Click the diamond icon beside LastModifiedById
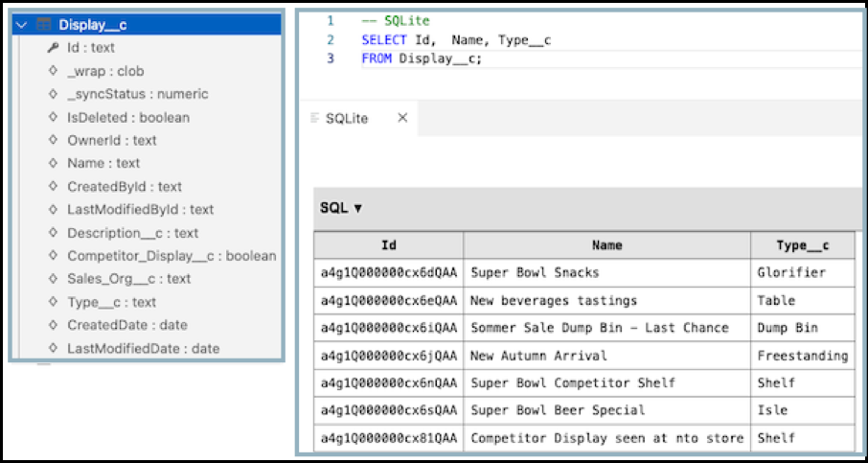The image size is (868, 463). (53, 210)
